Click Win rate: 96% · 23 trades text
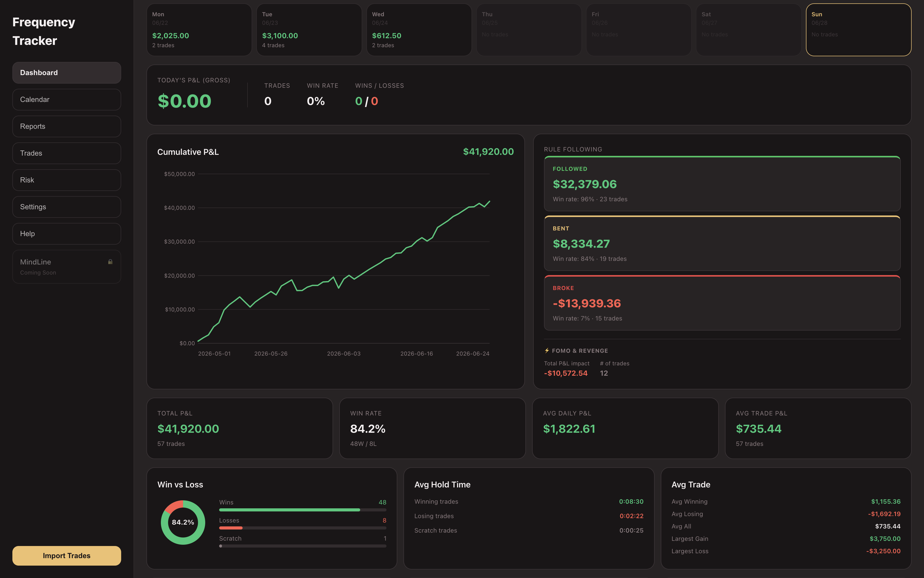Screen dimensions: 924x578 pyautogui.click(x=590, y=199)
